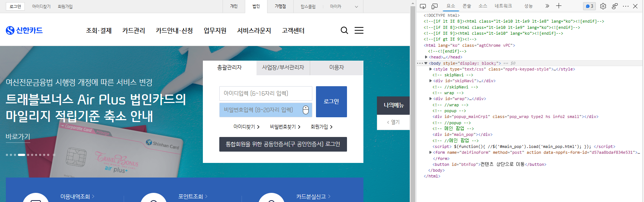
Task: Switch to the 이용자 login tab
Action: [337, 68]
